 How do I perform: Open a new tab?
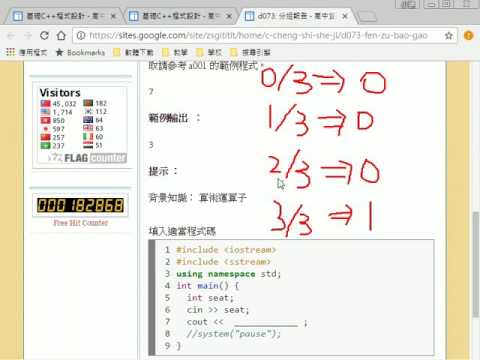coord(368,16)
